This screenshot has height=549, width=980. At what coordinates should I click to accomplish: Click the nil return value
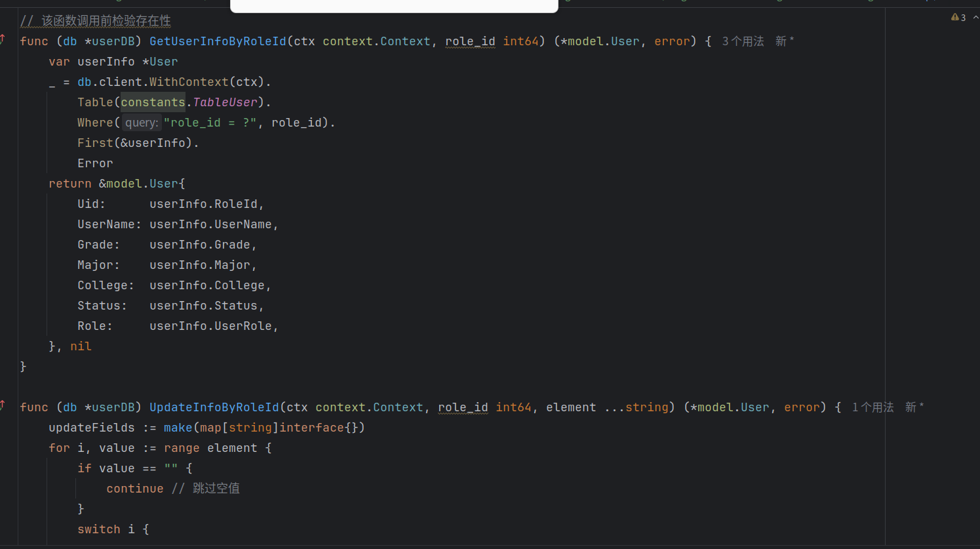[x=81, y=346]
